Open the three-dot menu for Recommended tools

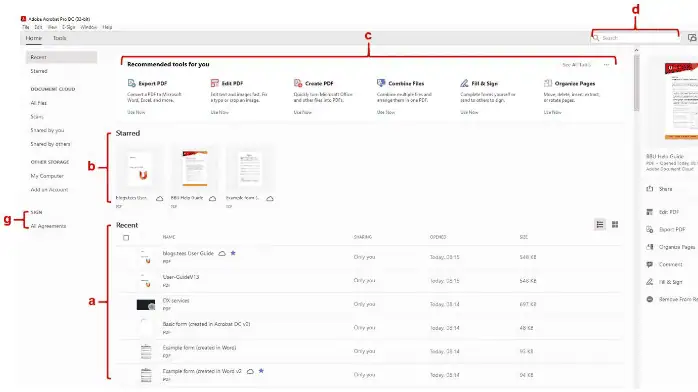(606, 65)
